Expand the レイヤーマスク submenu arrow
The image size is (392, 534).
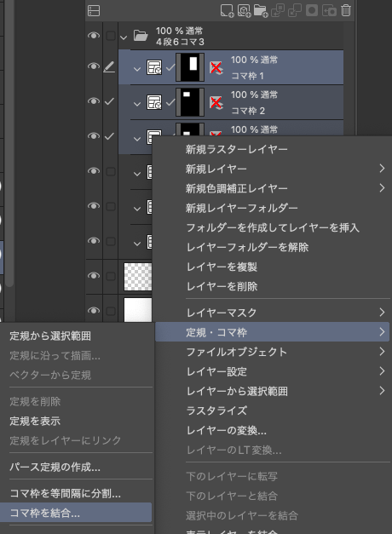point(382,312)
